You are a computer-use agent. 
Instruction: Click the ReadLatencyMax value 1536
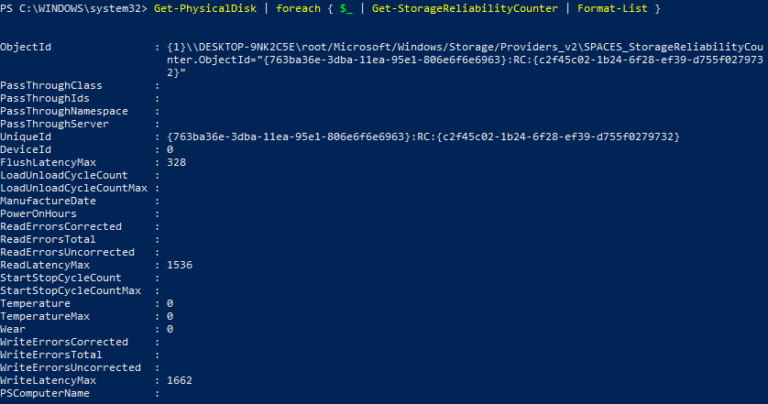click(x=180, y=265)
